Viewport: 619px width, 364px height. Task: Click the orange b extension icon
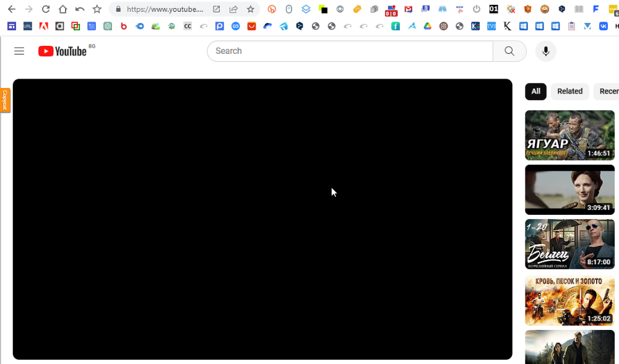[272, 9]
